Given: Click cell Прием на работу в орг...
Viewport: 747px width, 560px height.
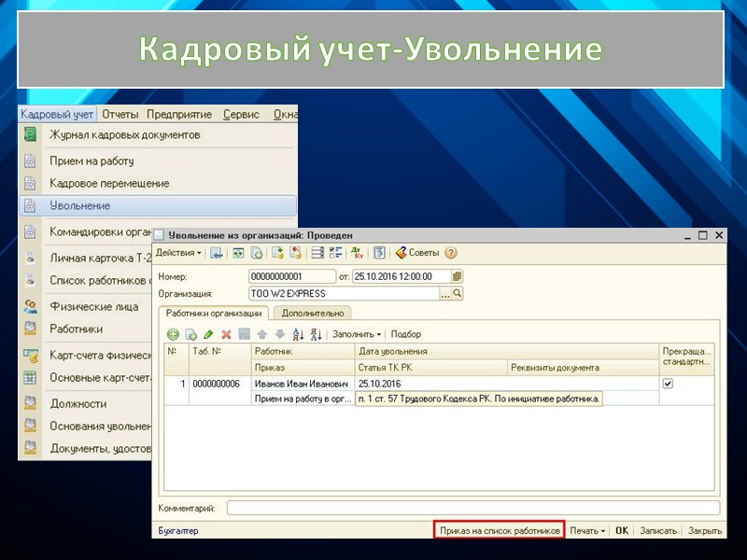Looking at the screenshot, I should click(x=303, y=399).
